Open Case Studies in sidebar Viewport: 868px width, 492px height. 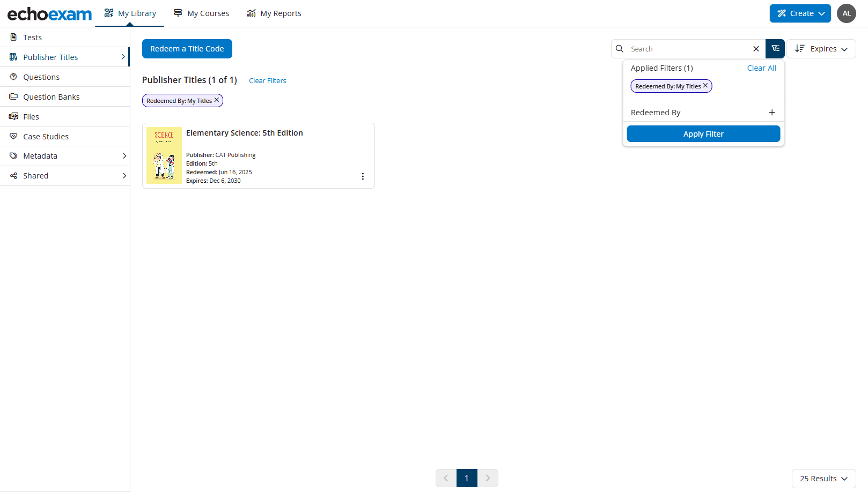[x=65, y=137]
